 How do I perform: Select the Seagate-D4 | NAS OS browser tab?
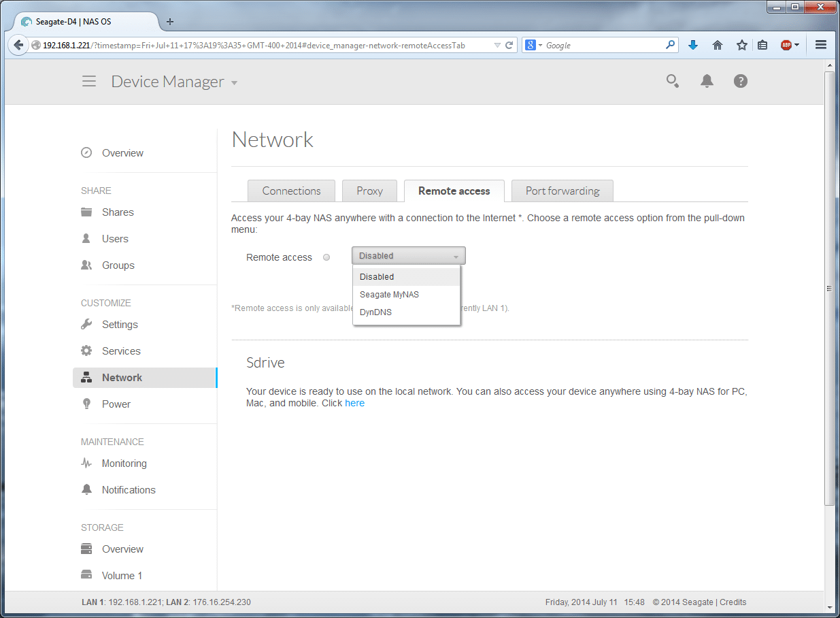pos(86,21)
